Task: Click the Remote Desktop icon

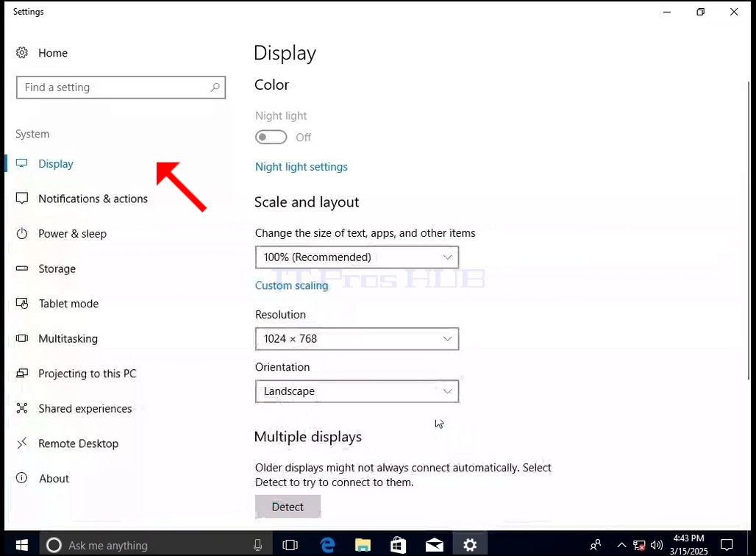Action: point(22,443)
